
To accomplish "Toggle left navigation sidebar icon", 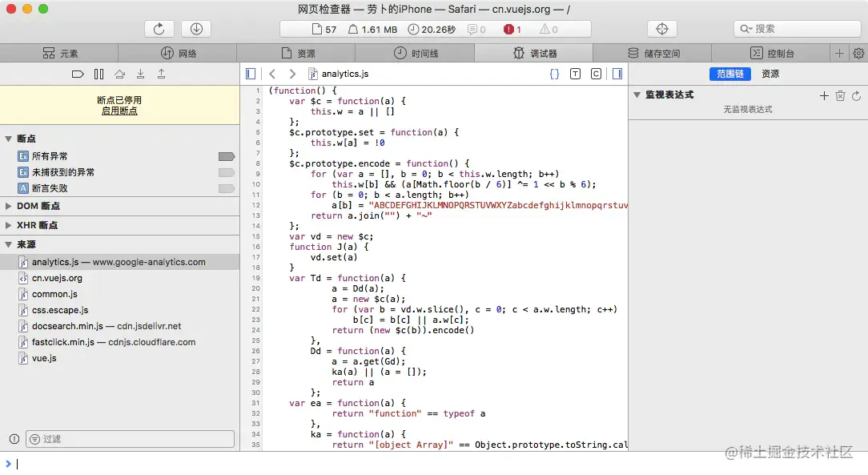I will [x=250, y=74].
